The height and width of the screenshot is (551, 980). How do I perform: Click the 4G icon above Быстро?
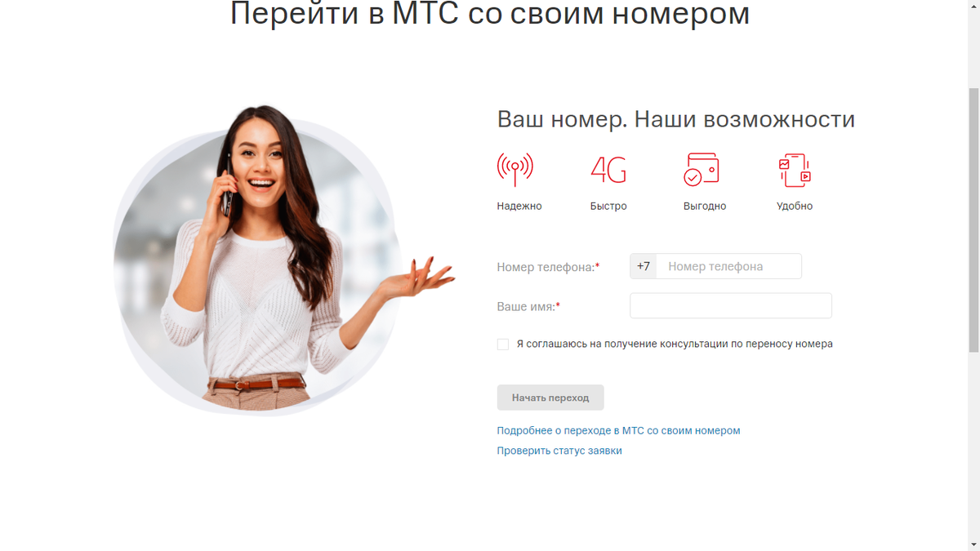pyautogui.click(x=608, y=170)
